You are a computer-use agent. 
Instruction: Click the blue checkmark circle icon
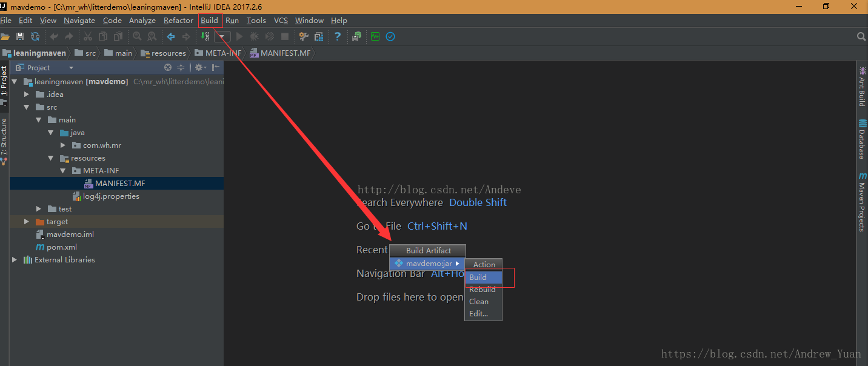coord(390,36)
